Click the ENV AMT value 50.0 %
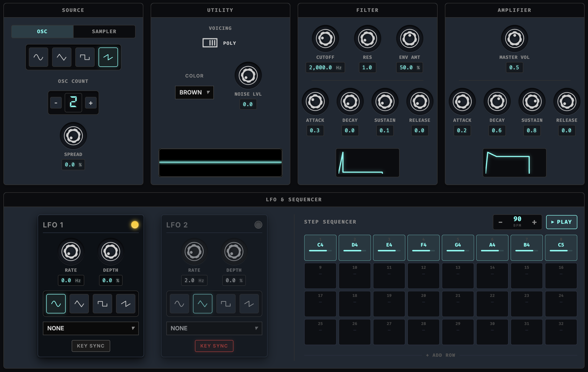The image size is (588, 372). [410, 67]
